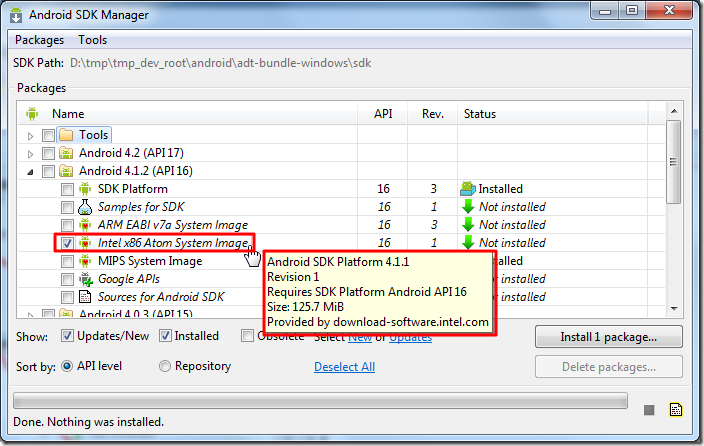Click the MIPS System Image icon
The width and height of the screenshot is (704, 446).
pos(85,261)
